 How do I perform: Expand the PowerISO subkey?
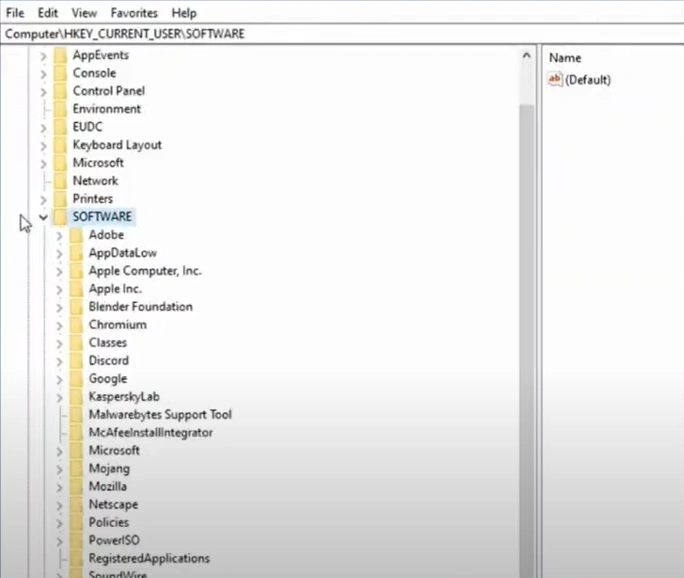coord(59,541)
